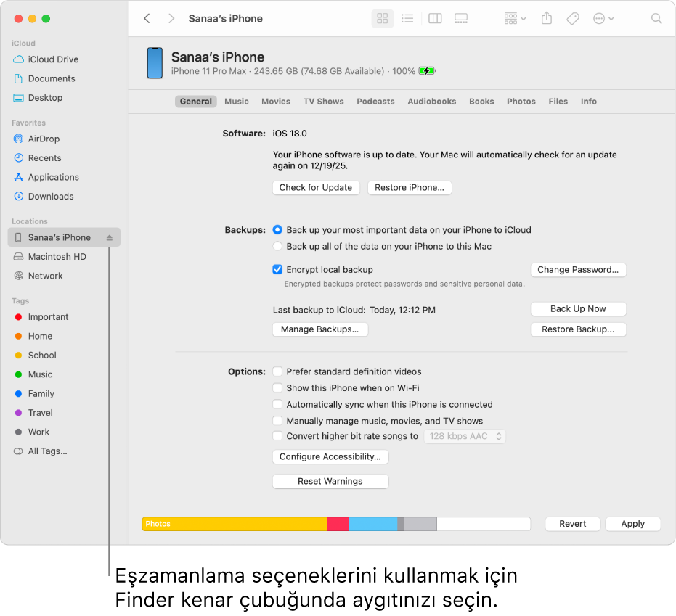Click the iPhone device icon in header

155,63
